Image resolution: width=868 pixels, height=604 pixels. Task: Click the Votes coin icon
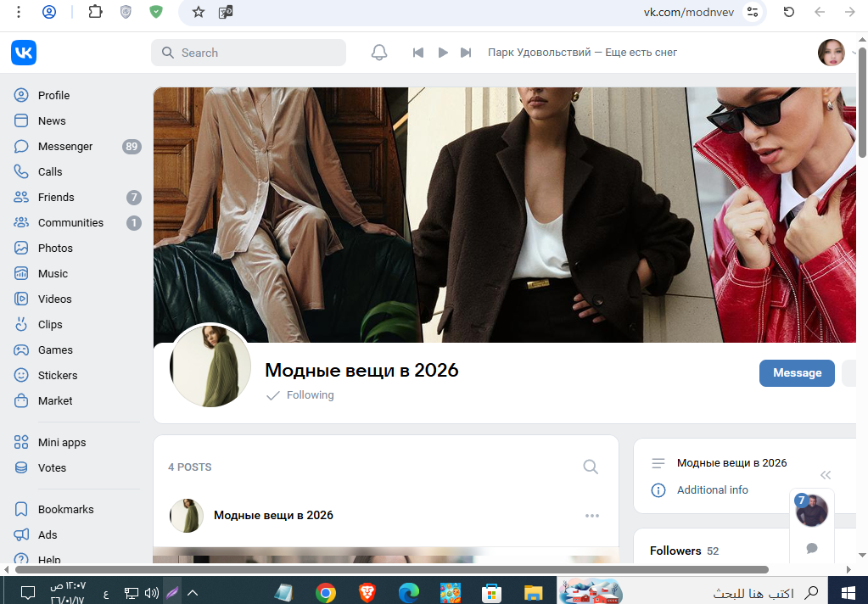pyautogui.click(x=21, y=467)
